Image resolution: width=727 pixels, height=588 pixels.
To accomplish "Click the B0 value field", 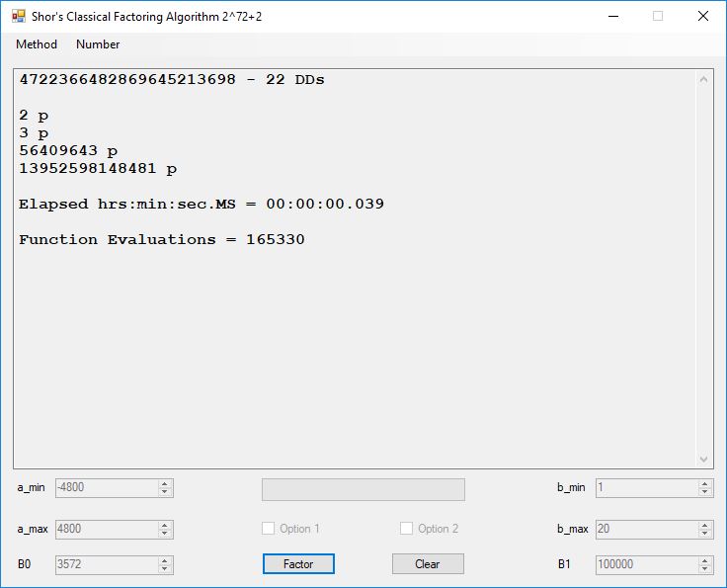I will tap(107, 564).
